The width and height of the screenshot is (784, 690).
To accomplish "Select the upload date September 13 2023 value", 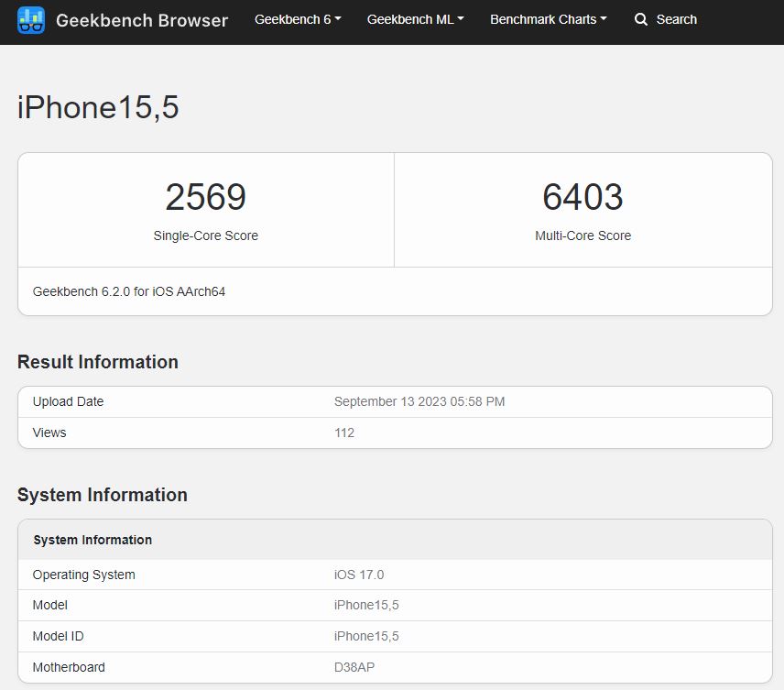I will 419,401.
